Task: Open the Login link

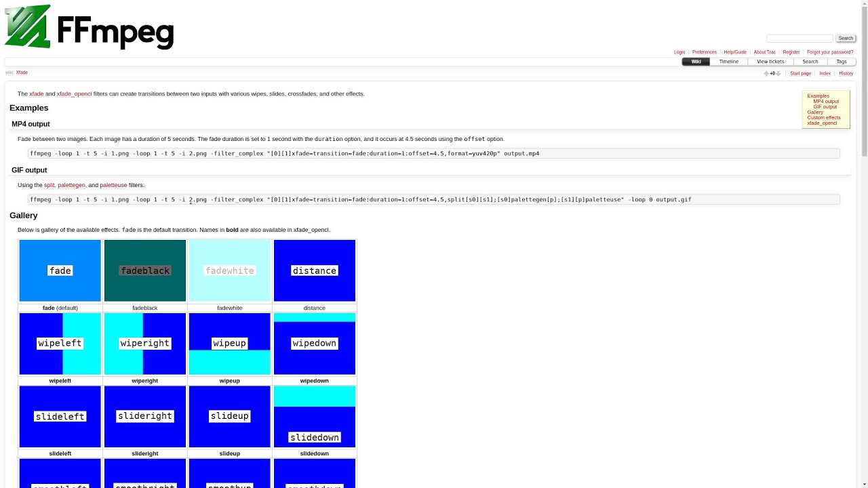Action: tap(679, 52)
